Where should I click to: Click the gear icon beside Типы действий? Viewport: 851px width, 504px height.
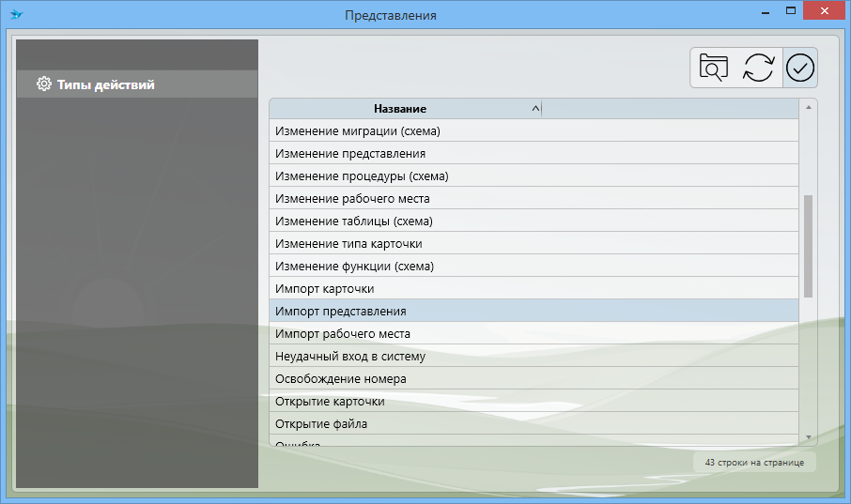[x=44, y=84]
